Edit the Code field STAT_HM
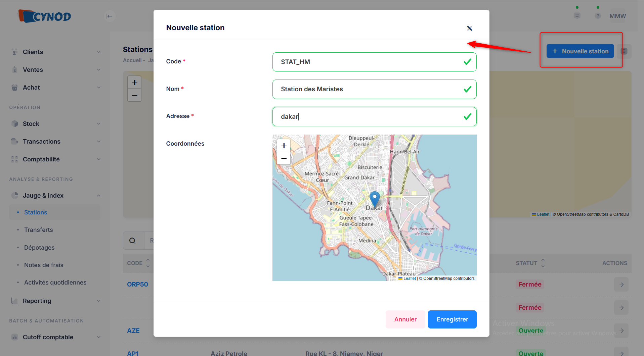The width and height of the screenshot is (644, 356). tap(370, 62)
